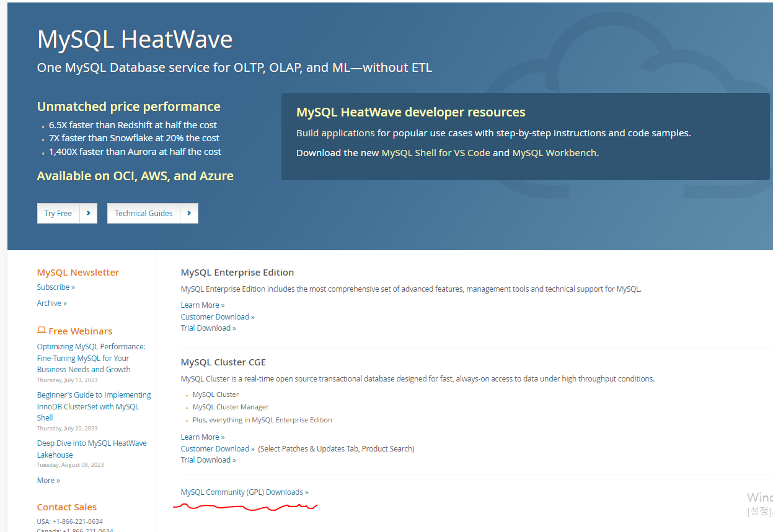Screen dimensions: 773x532
Task: Open Deep Dive into MySQL HeatWave Lakehouse
Action: click(x=92, y=449)
